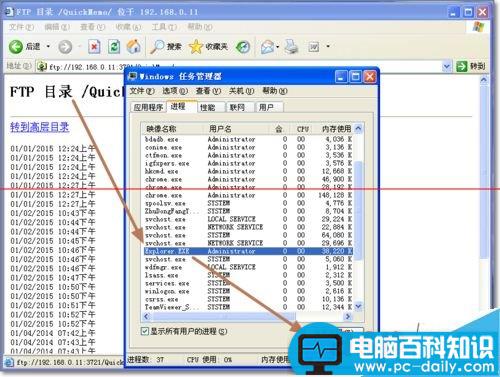Image resolution: width=500 pixels, height=377 pixels.
Task: Click the page icon in address bar
Action: click(x=42, y=66)
